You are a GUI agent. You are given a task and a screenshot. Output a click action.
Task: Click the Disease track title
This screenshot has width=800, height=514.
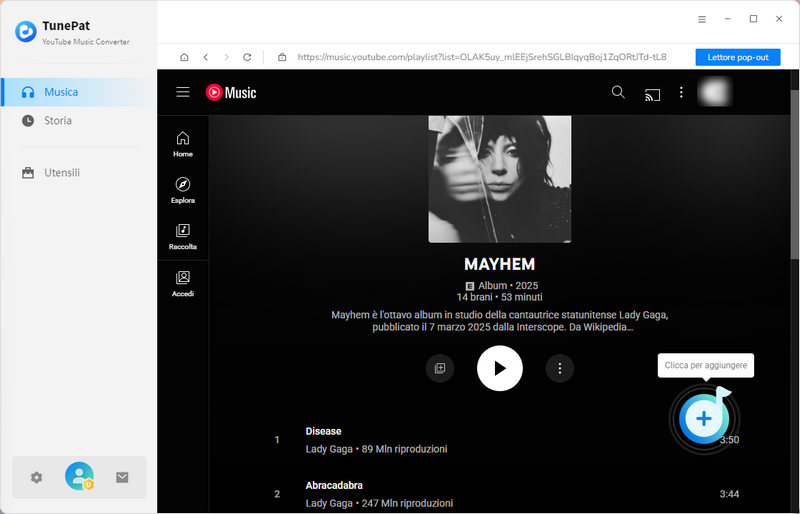[323, 431]
